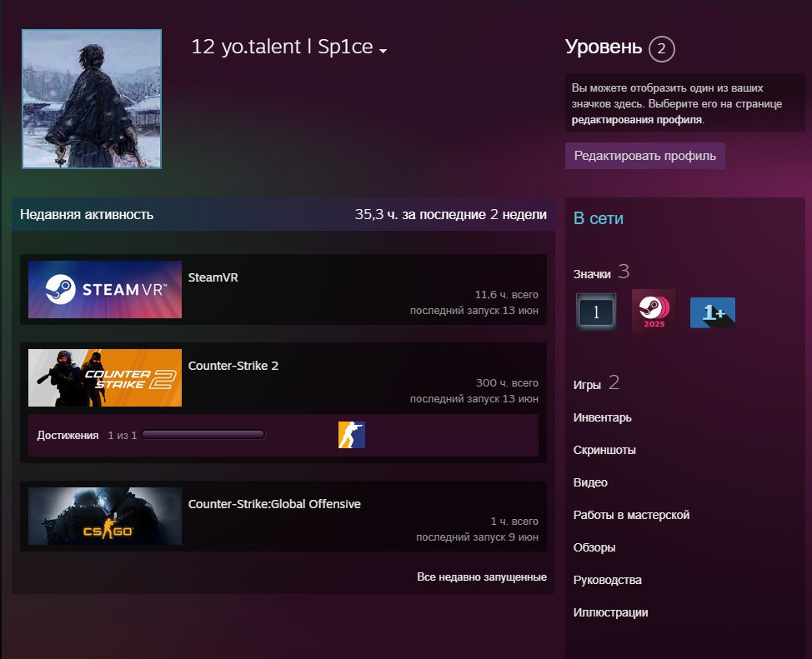Click the '1 из 1' achievements count
Screen dimensions: 812x659
tap(123, 436)
